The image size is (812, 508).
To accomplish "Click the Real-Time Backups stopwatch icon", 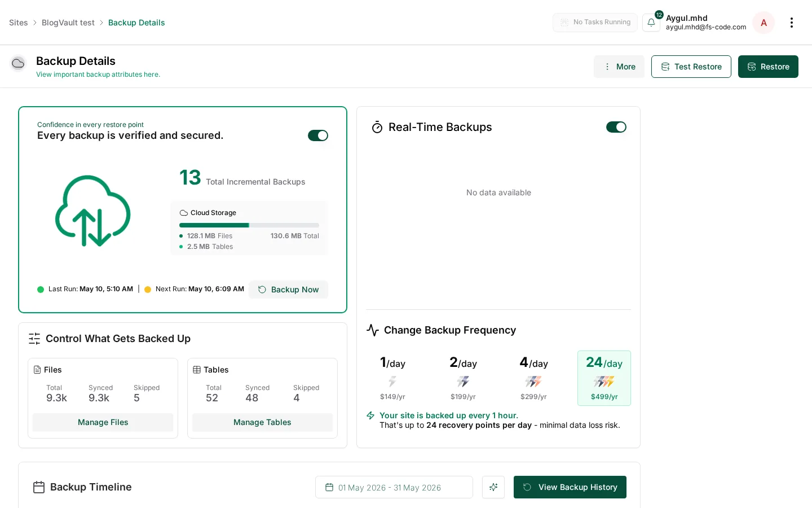I will pos(377,128).
